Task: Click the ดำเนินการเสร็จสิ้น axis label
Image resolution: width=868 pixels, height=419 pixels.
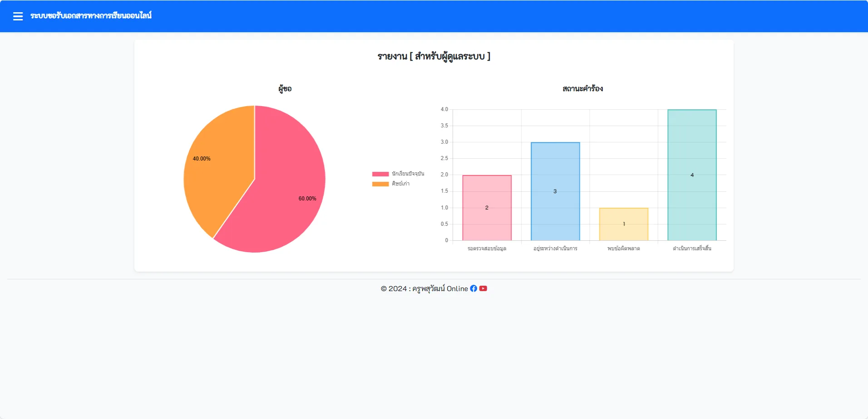Action: [x=692, y=248]
